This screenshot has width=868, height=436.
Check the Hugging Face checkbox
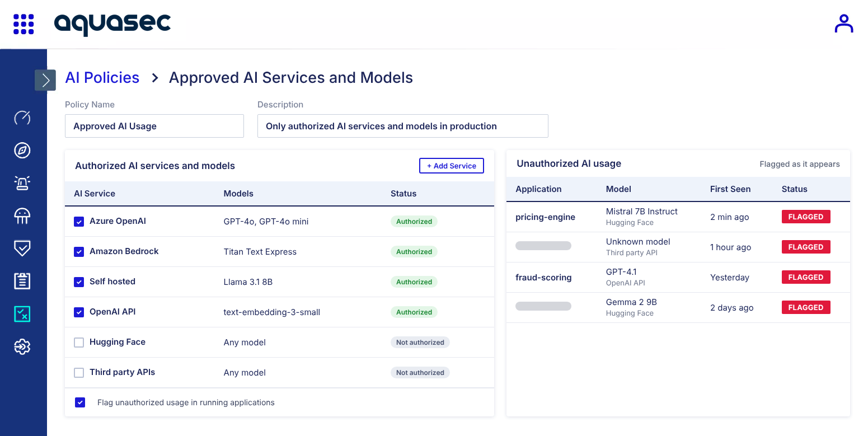79,343
